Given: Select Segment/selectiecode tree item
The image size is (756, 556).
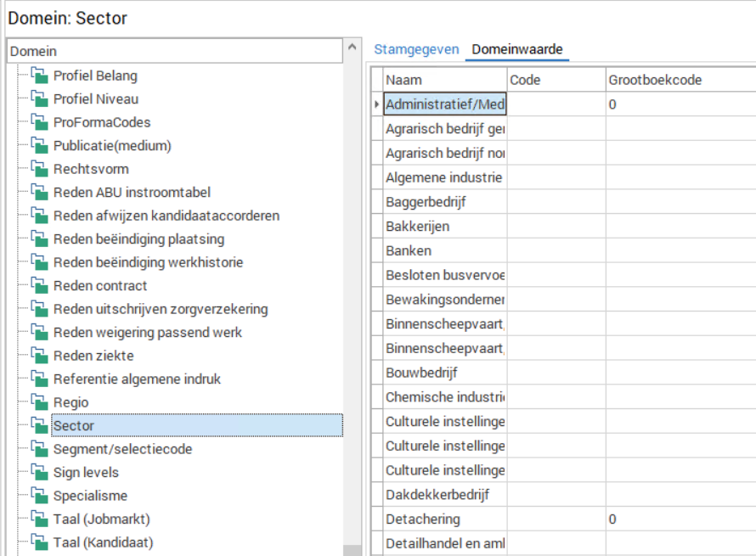Looking at the screenshot, I should pyautogui.click(x=122, y=449).
